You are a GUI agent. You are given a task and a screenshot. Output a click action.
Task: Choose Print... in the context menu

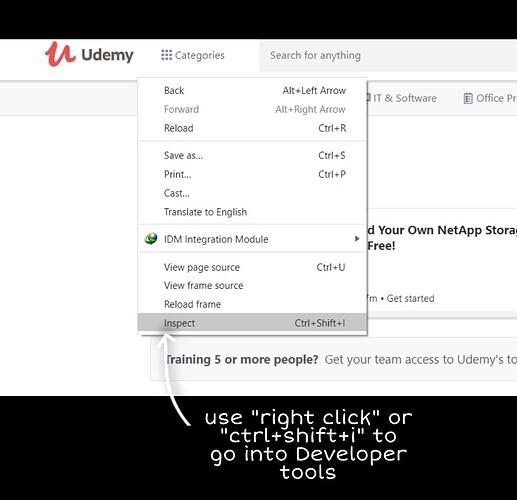pyautogui.click(x=252, y=174)
